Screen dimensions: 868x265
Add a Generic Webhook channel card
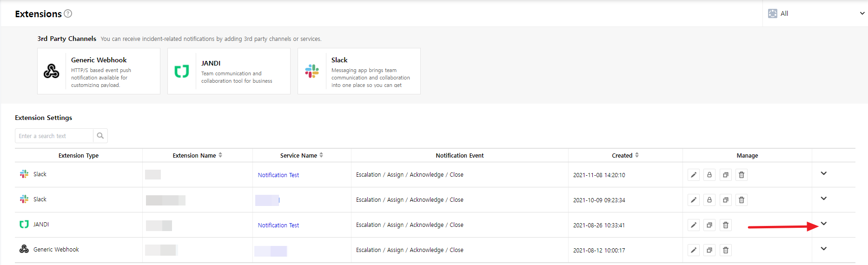point(99,71)
